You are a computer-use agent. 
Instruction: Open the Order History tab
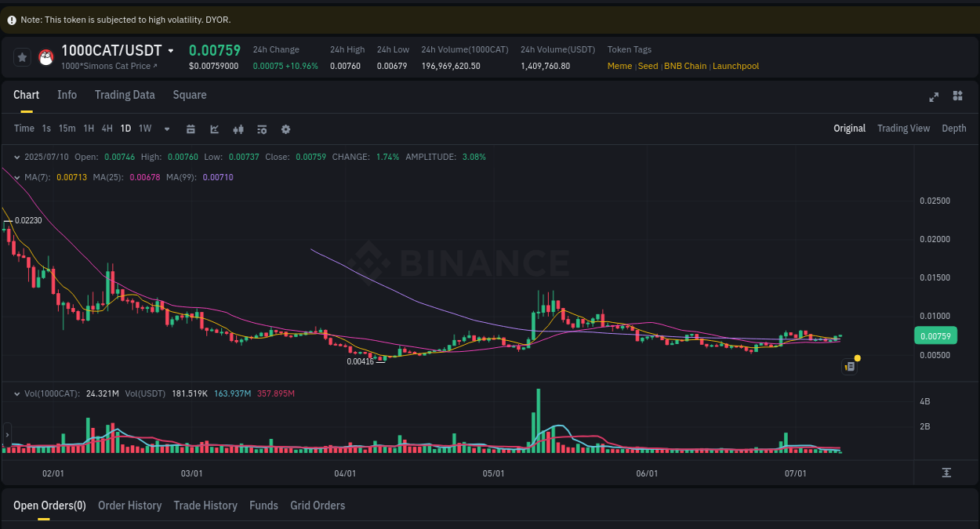[x=129, y=505]
